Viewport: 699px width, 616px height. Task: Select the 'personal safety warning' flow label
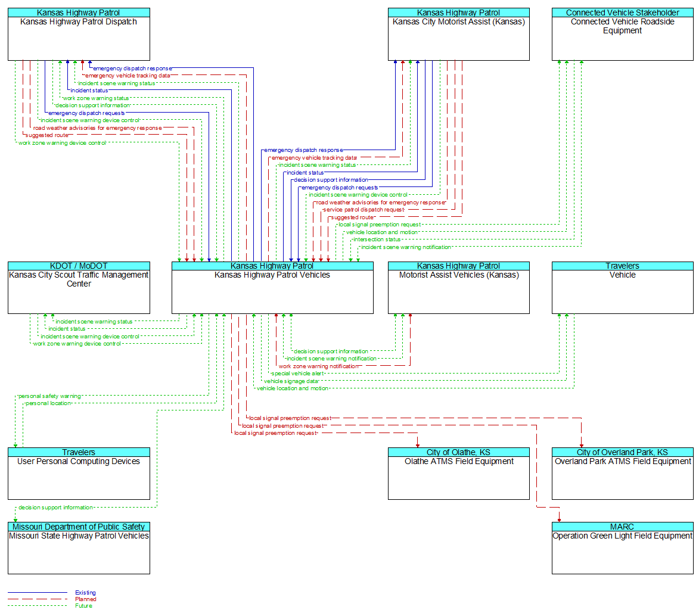click(x=49, y=396)
